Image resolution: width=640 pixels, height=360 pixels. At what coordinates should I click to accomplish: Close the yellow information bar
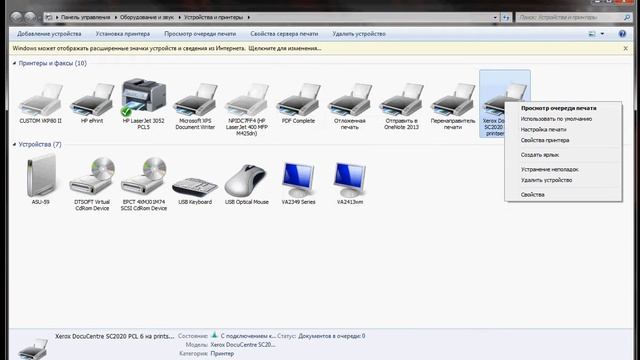[625, 48]
